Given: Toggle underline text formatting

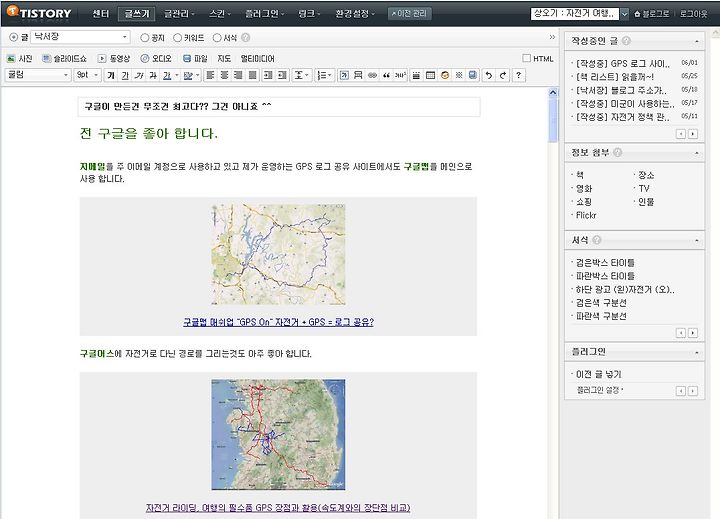Looking at the screenshot, I should coord(125,75).
